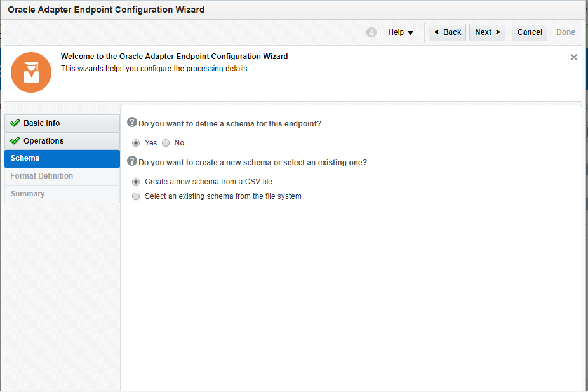The height and width of the screenshot is (392, 588).
Task: Open the Summary step
Action: click(62, 194)
